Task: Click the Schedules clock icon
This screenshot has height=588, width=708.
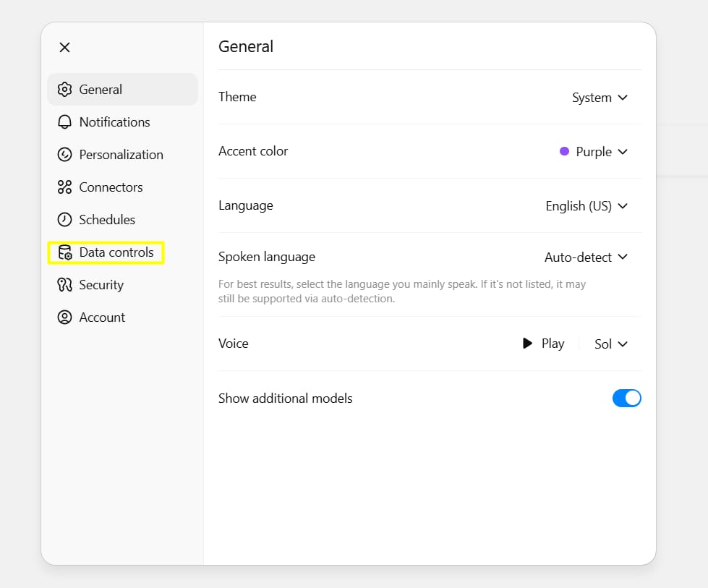Action: point(64,220)
